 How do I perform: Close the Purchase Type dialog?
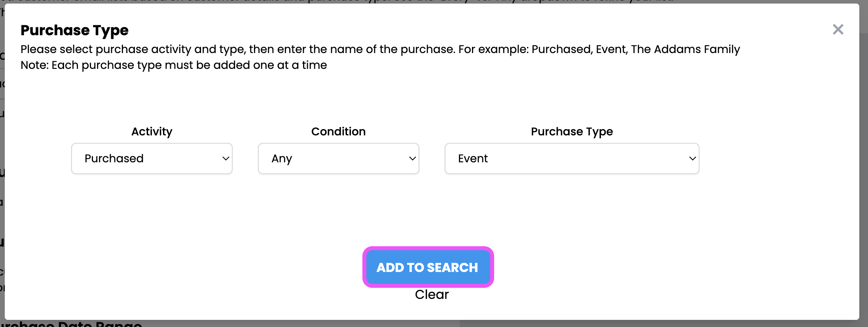[838, 30]
